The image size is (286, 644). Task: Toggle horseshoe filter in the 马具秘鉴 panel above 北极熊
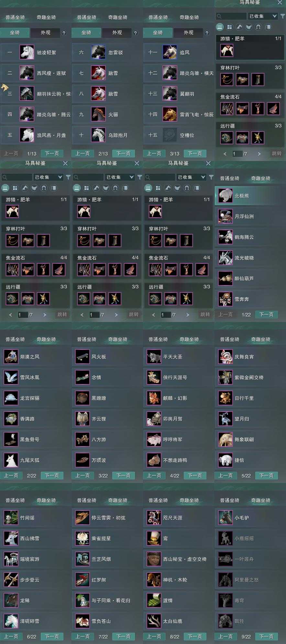[x=258, y=27]
